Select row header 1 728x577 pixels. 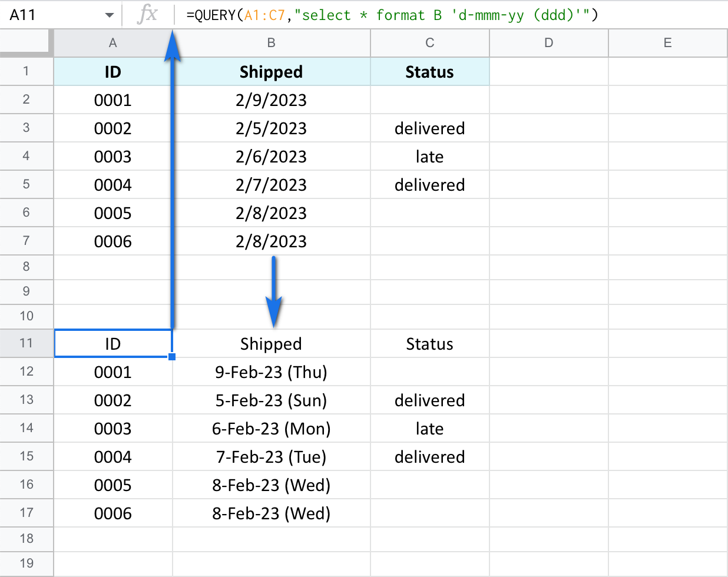pyautogui.click(x=27, y=71)
